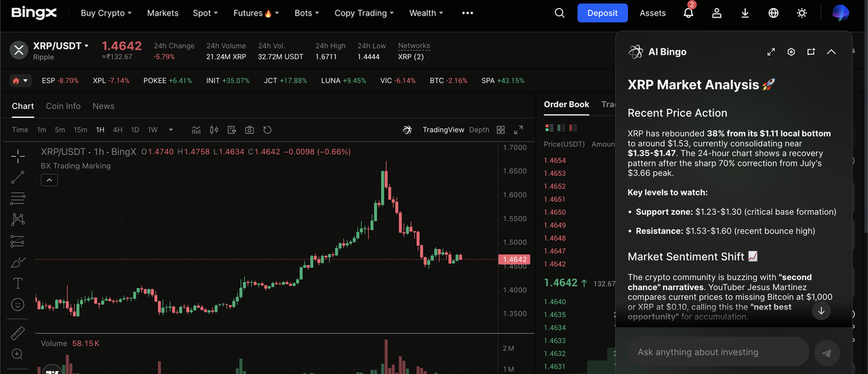Start a new AI Bingo chat
This screenshot has width=868, height=374.
(x=811, y=52)
